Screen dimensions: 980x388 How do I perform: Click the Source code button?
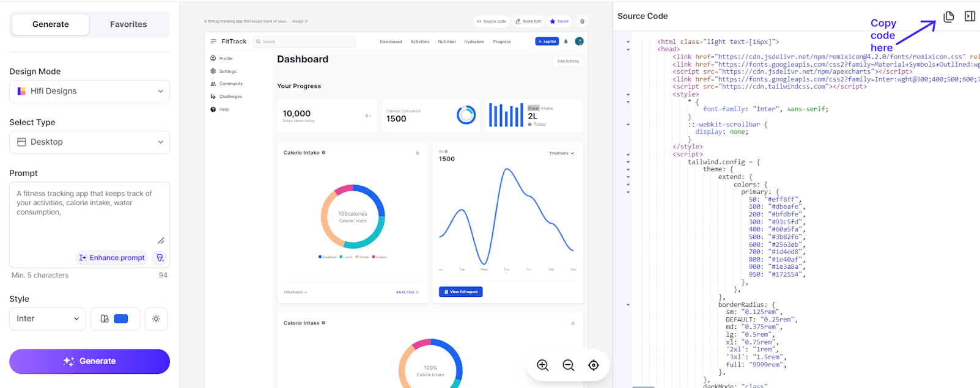492,21
